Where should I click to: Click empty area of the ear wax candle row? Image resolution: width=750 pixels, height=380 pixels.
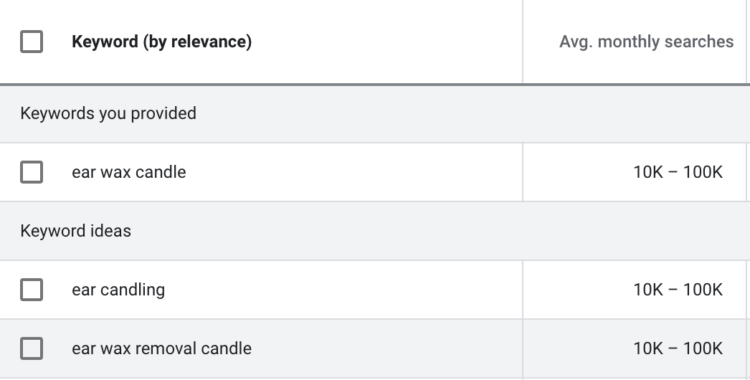click(354, 172)
